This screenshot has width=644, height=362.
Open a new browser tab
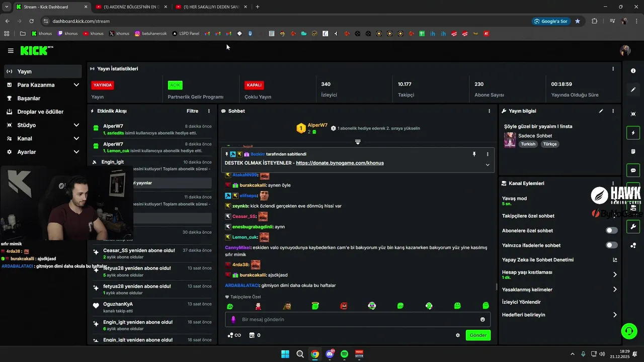click(x=258, y=7)
